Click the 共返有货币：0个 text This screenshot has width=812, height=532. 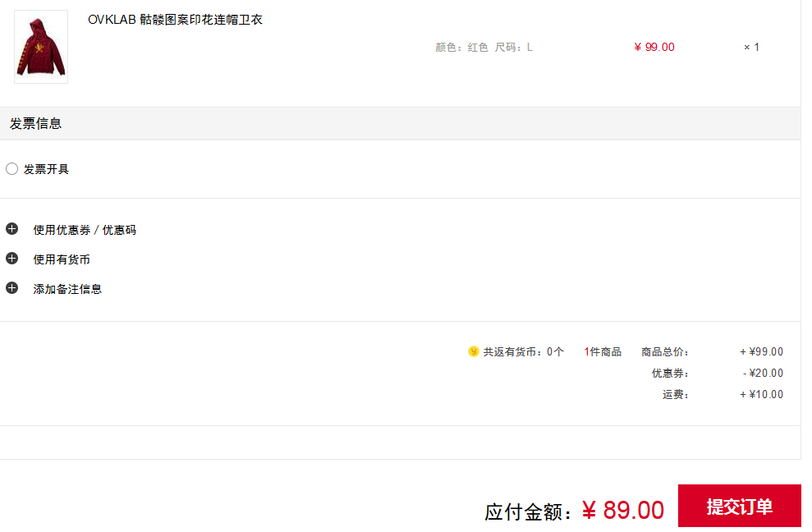pyautogui.click(x=523, y=351)
